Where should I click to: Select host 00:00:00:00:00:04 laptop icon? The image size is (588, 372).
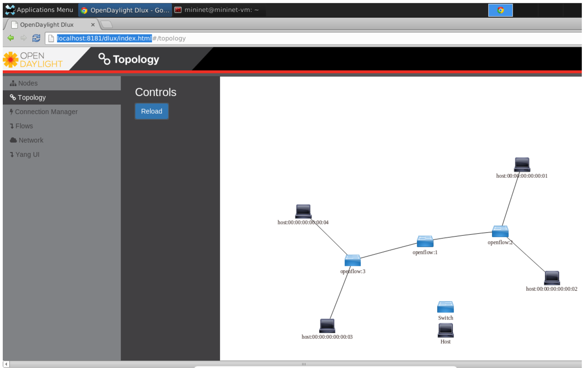coord(303,212)
